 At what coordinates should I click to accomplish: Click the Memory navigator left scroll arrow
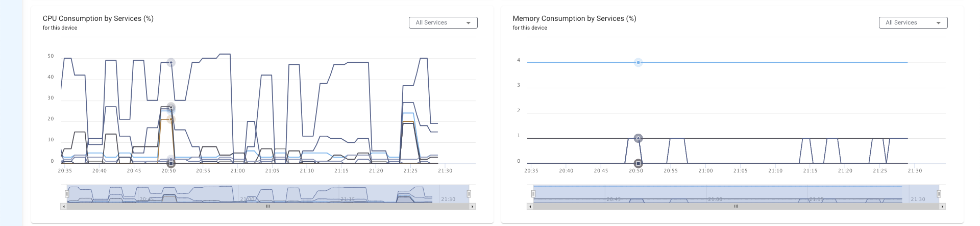point(530,207)
